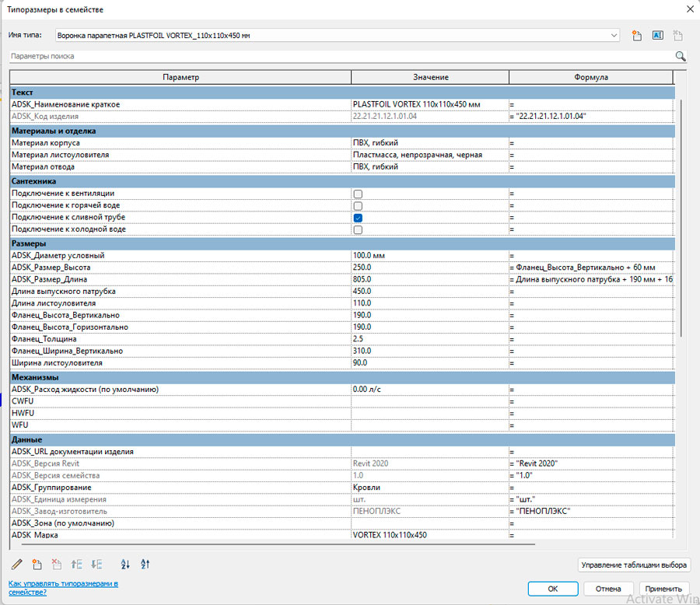
Task: Select ADSK_URL документации изделия parameter
Action: [180, 452]
